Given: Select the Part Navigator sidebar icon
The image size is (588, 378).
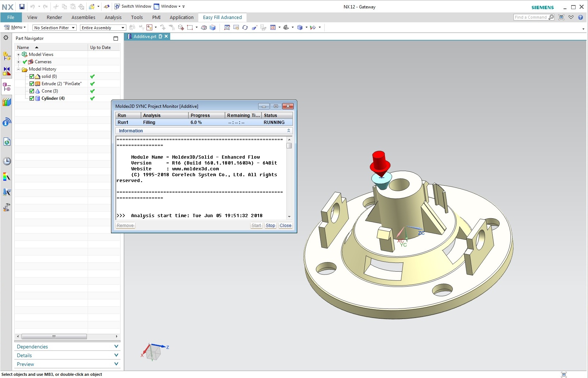Looking at the screenshot, I should (x=7, y=87).
